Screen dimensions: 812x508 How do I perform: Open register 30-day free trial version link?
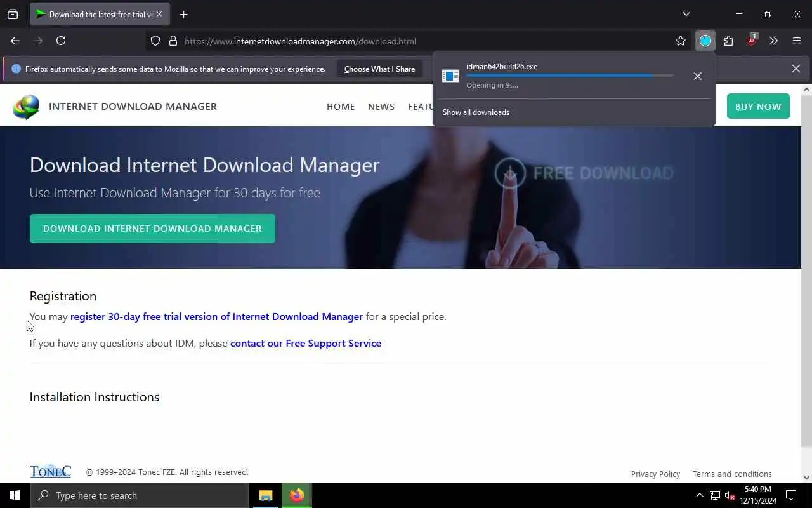tap(216, 316)
